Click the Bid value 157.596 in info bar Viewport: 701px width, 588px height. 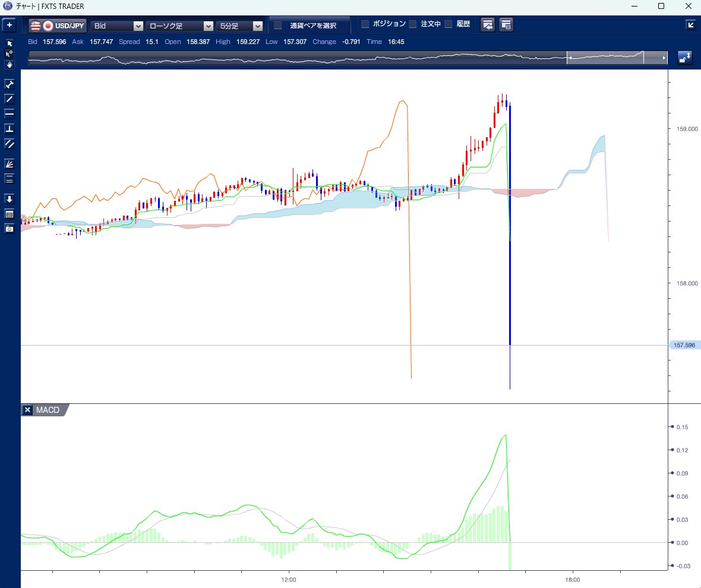pos(54,42)
